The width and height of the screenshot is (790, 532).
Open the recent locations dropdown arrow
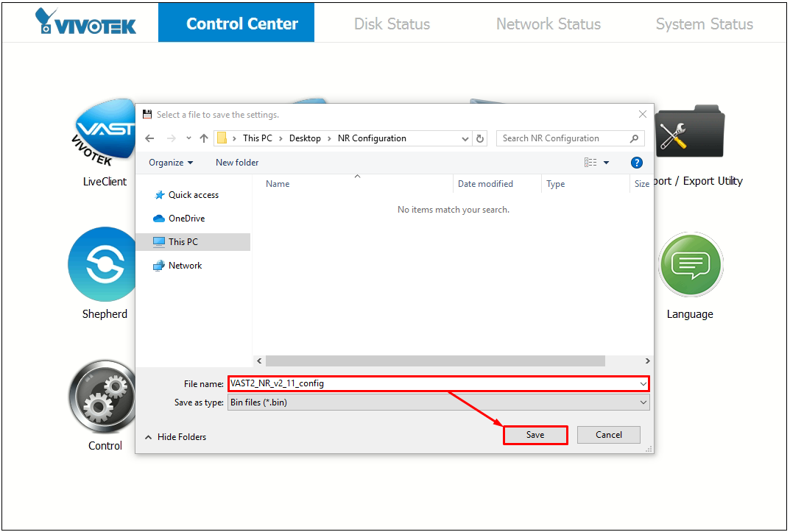tap(188, 138)
